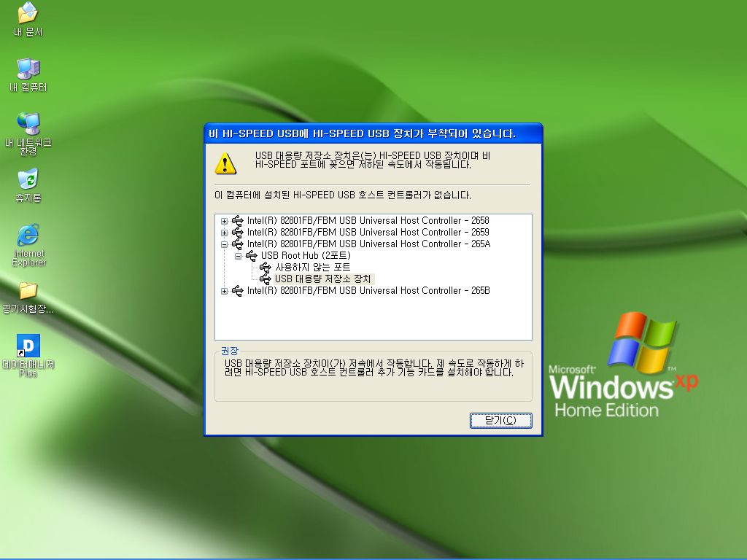This screenshot has width=747, height=560.
Task: Expand the Host Controller - 265B node
Action: [x=224, y=291]
